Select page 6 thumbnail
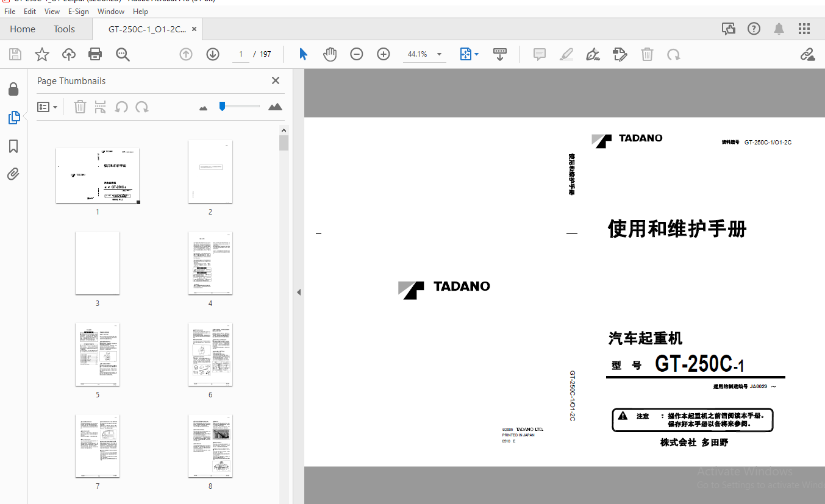 (x=210, y=354)
